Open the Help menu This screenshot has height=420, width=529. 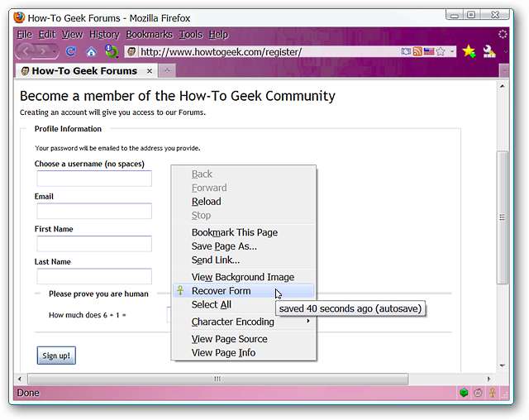218,35
